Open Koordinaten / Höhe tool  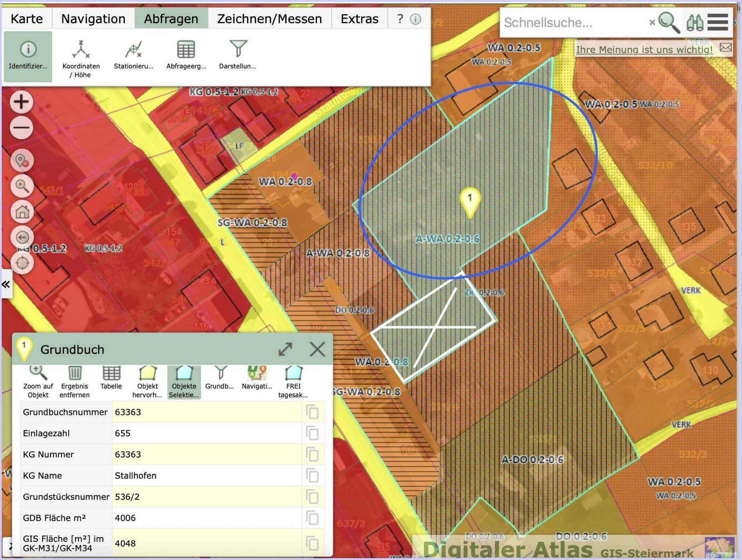point(81,59)
